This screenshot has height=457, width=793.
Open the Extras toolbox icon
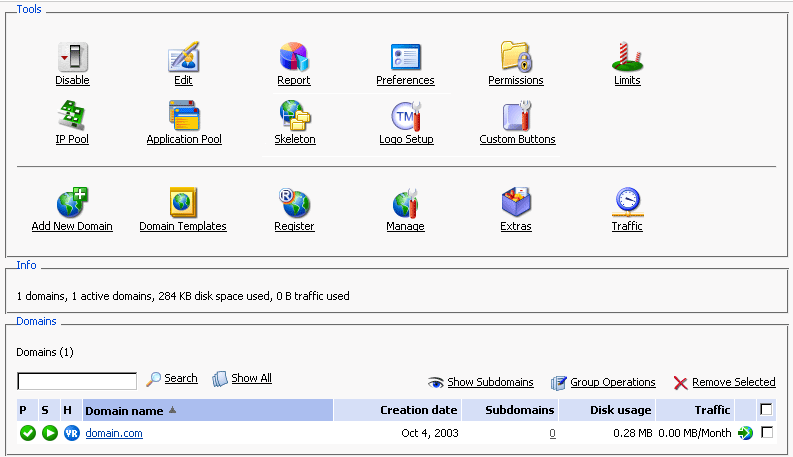[x=516, y=203]
